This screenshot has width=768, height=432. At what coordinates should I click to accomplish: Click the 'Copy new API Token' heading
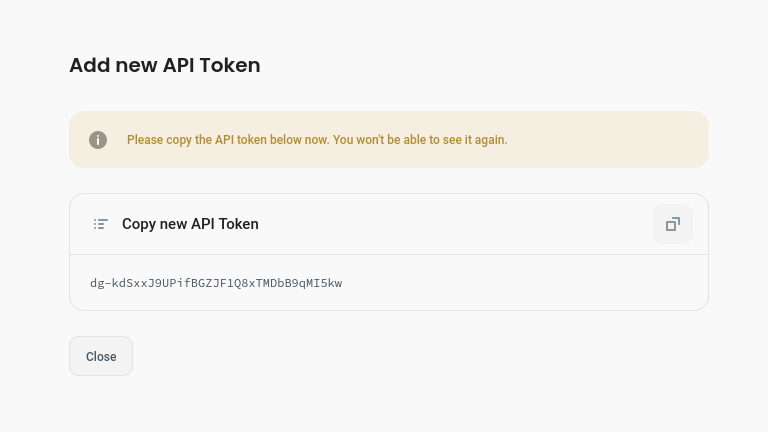click(x=190, y=224)
